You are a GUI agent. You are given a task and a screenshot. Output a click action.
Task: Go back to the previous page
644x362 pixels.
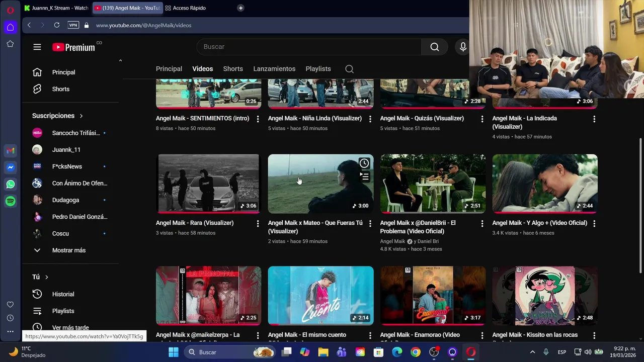point(29,25)
